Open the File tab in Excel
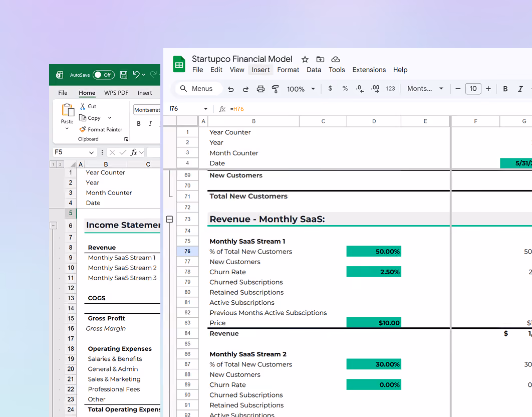The image size is (532, 417). (63, 93)
